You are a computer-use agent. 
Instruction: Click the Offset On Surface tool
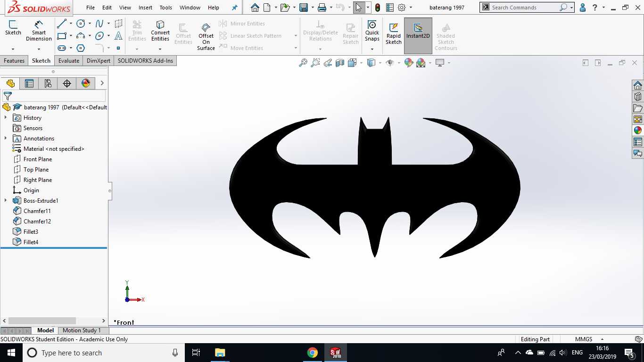(x=206, y=36)
